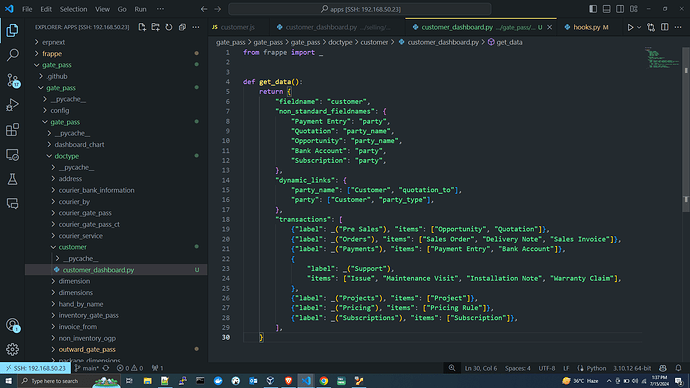Open the Edit menu

point(46,9)
